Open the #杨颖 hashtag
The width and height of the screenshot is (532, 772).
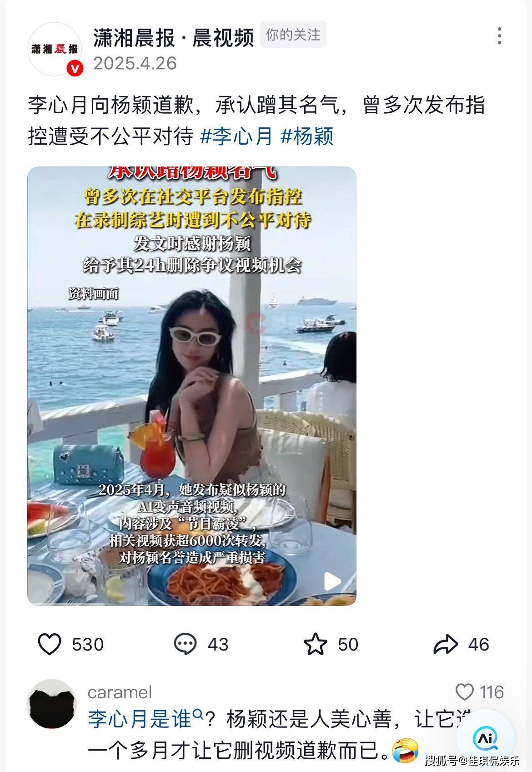click(x=307, y=136)
